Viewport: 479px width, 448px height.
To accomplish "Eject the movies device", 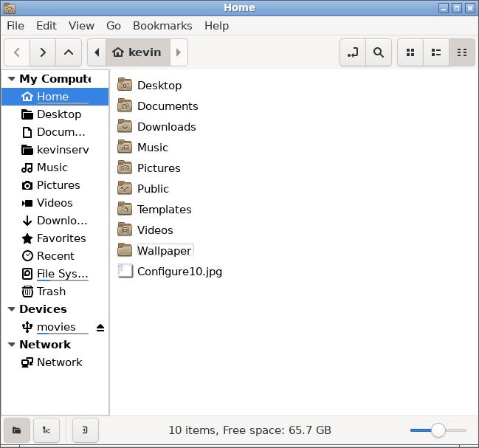I will [100, 327].
